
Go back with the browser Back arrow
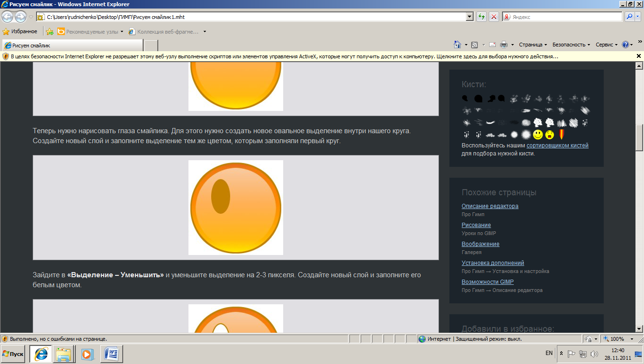point(7,17)
